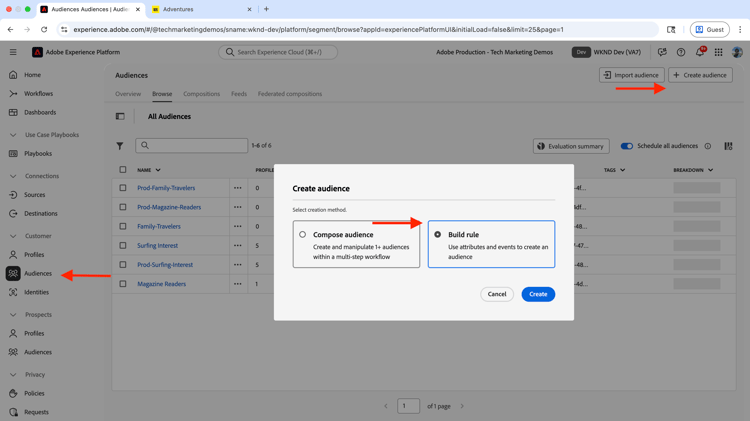Image resolution: width=750 pixels, height=421 pixels.
Task: Check the Family-Travelers row checkbox
Action: [123, 226]
